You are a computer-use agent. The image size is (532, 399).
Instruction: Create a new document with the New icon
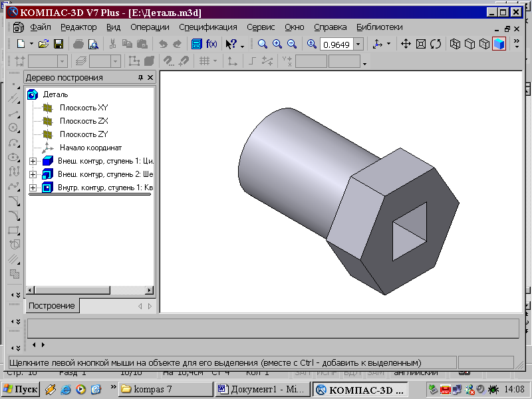click(21, 44)
